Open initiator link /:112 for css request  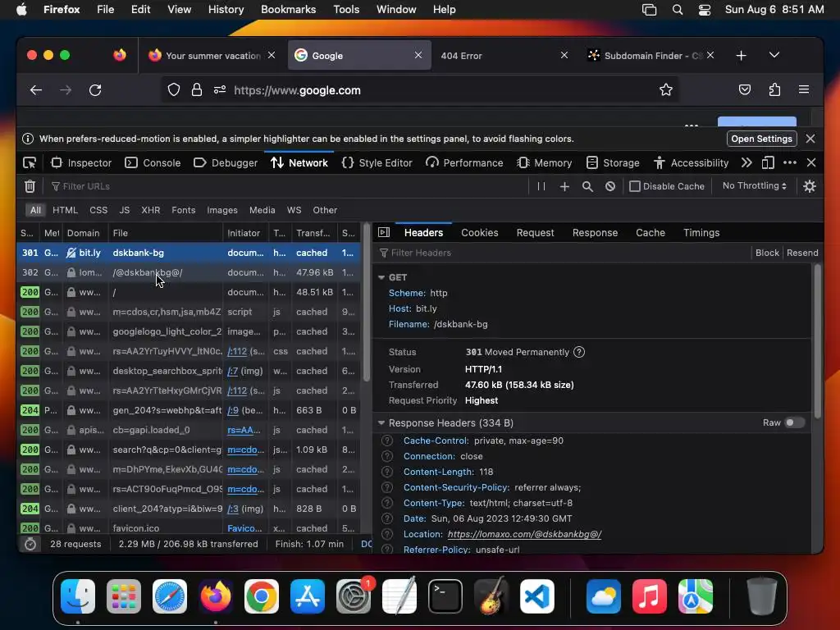click(x=237, y=351)
